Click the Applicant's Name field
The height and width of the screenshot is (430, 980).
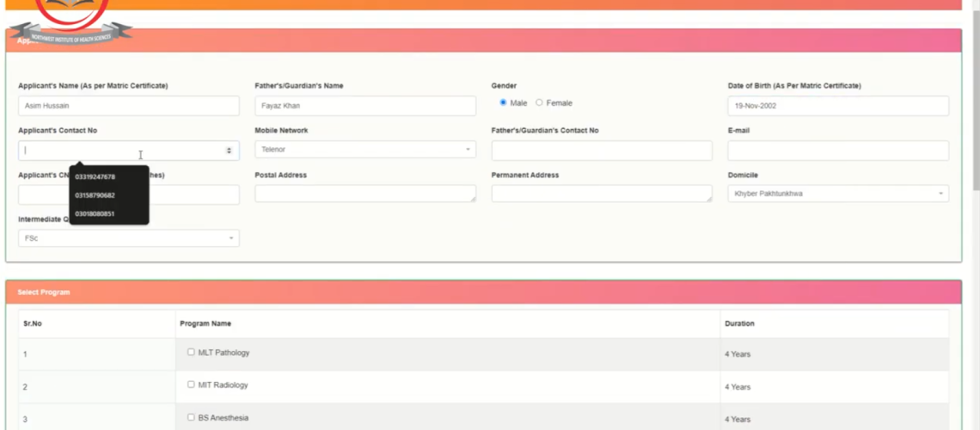(129, 106)
